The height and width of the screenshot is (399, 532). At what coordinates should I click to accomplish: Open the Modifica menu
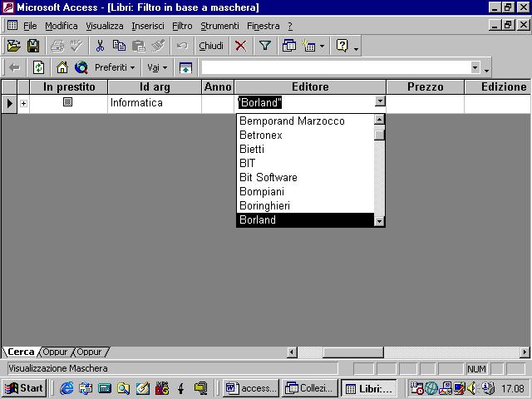[x=62, y=26]
